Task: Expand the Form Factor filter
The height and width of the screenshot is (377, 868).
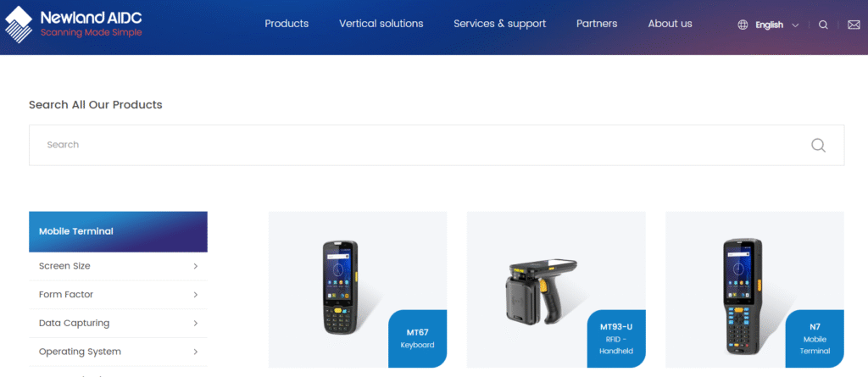Action: 118,295
